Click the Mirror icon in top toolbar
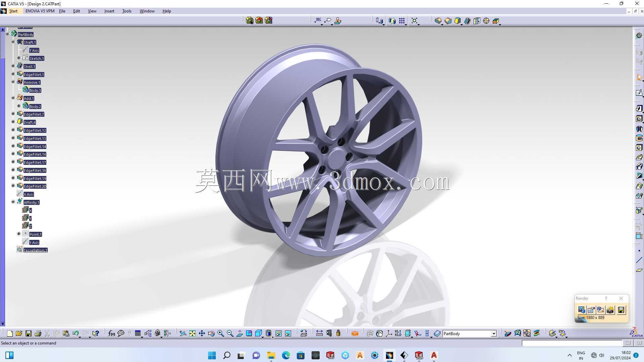The image size is (644, 362). 392,21
